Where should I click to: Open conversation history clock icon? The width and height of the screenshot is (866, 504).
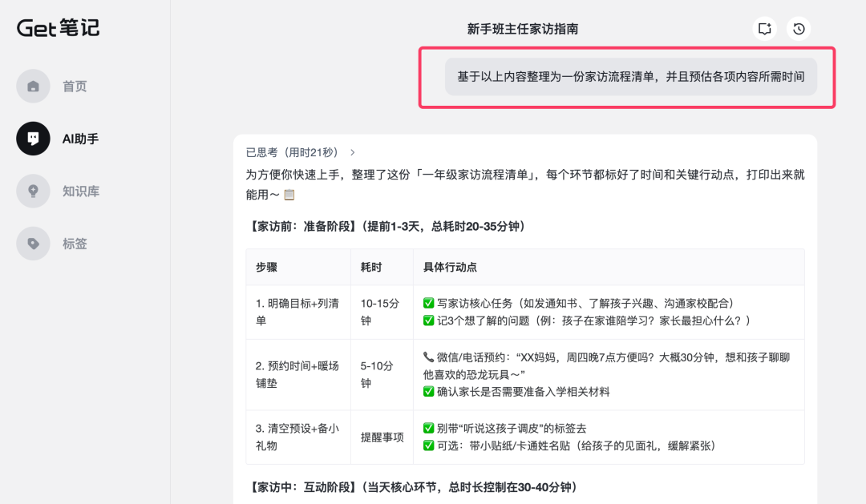tap(799, 29)
